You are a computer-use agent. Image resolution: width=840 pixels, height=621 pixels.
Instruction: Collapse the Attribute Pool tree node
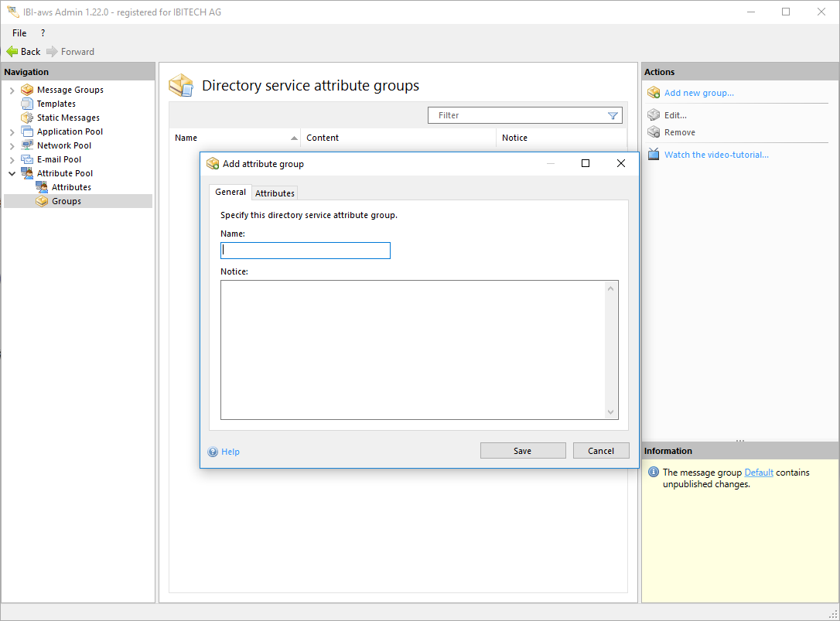pyautogui.click(x=12, y=173)
